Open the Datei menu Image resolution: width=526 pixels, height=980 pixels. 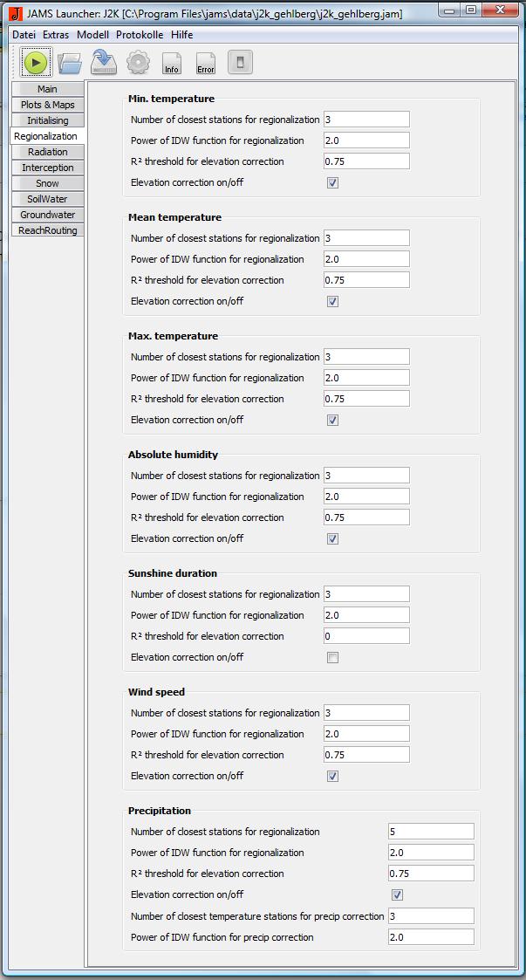click(24, 35)
